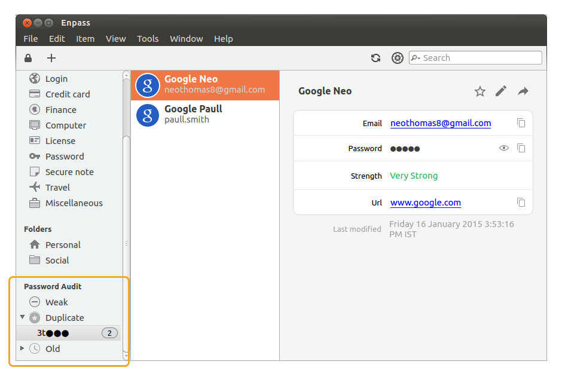Screen dimensions: 562x392
Task: Select the Old audit entry
Action: pyautogui.click(x=53, y=348)
